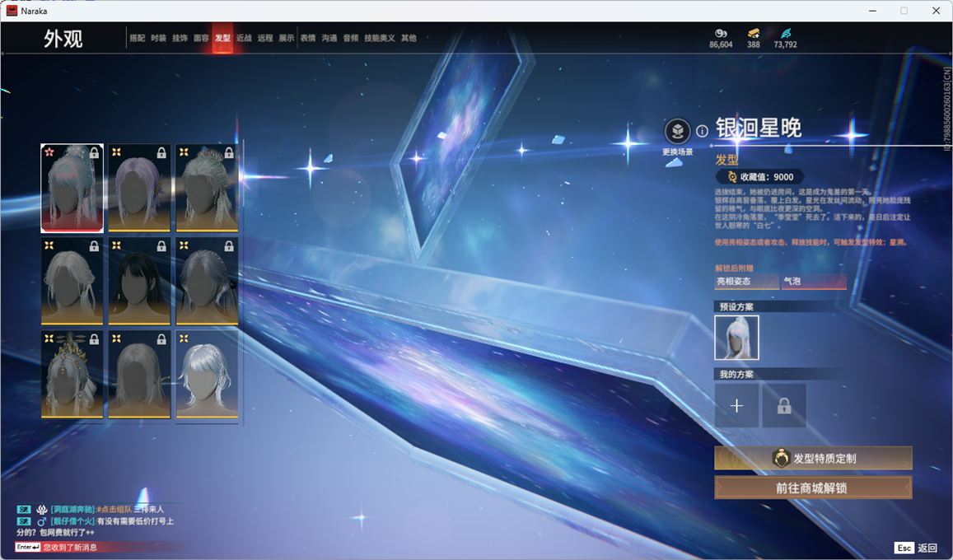The image size is (953, 560).
Task: Select the preset scheme thumbnail under 预设方案
Action: coord(736,338)
